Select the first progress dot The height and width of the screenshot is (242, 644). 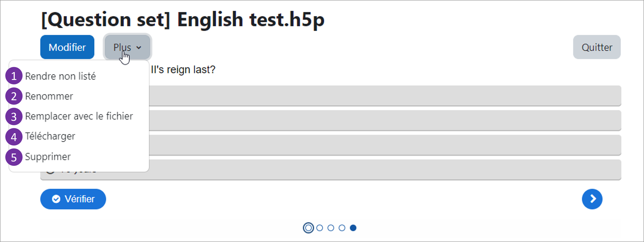tap(308, 228)
